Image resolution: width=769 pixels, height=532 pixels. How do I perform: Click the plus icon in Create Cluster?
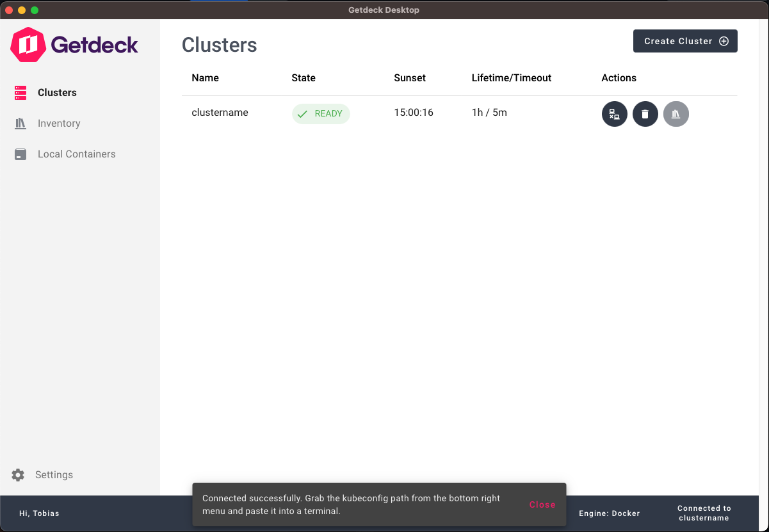point(724,41)
